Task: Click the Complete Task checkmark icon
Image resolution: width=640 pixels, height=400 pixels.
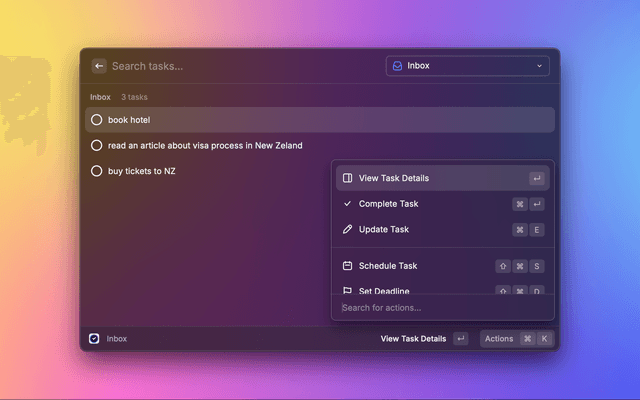Action: [x=347, y=204]
